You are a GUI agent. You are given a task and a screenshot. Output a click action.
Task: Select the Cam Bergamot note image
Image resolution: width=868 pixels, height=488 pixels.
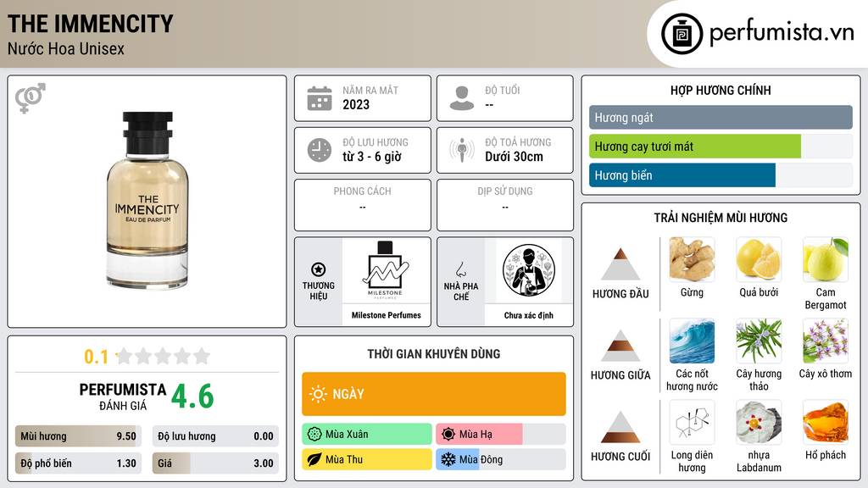point(826,259)
